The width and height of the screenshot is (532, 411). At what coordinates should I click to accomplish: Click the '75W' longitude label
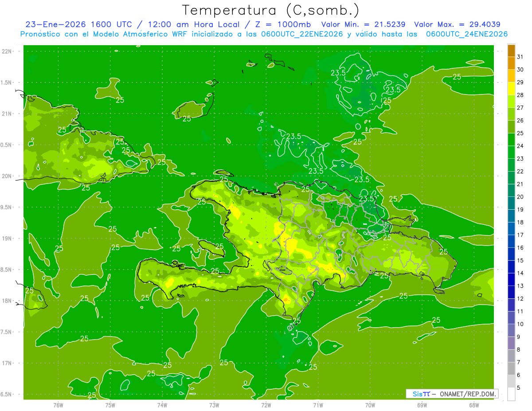(110, 405)
